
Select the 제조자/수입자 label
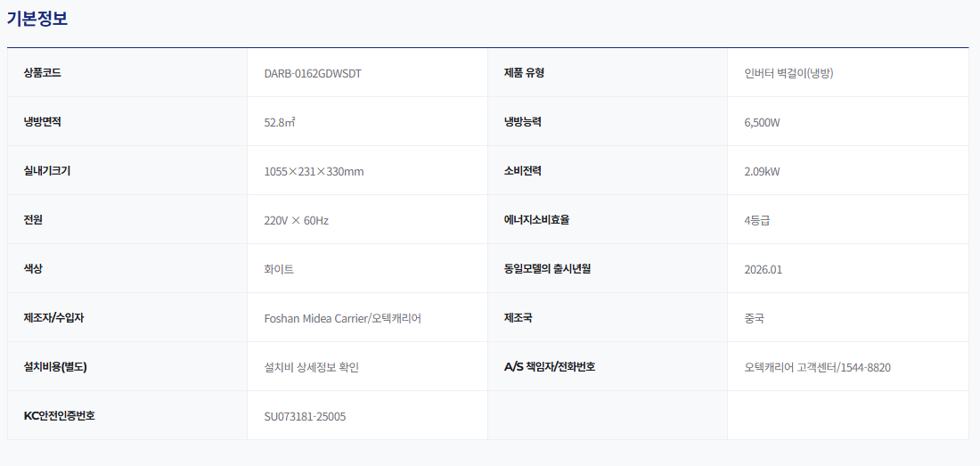[53, 318]
